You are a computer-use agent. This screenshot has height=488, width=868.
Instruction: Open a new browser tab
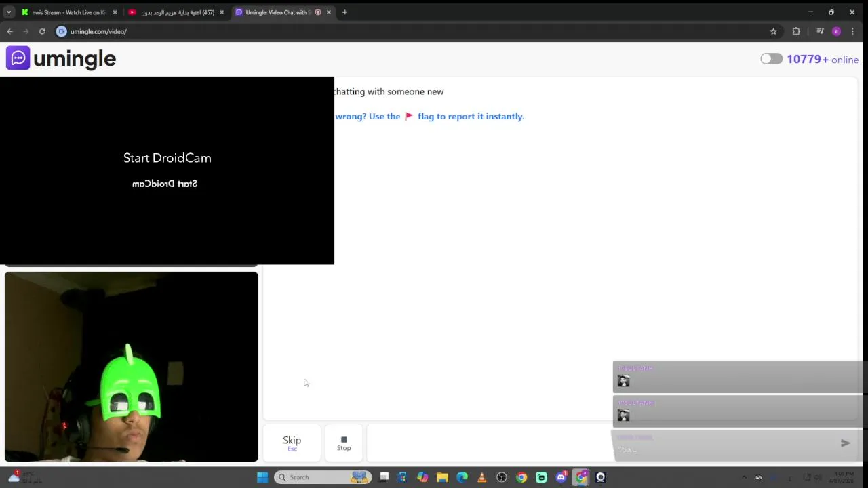click(344, 12)
